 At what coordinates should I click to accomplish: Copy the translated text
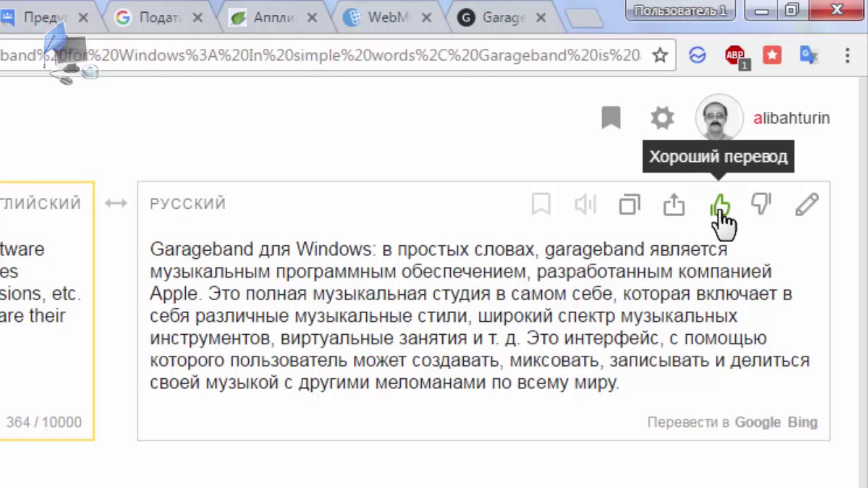pos(630,204)
